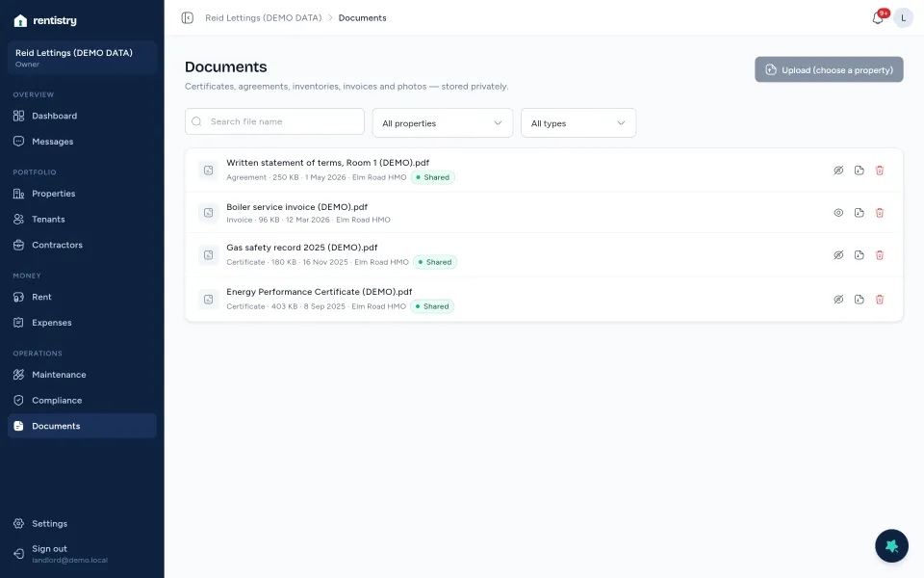Open Settings in sidebar

point(82,524)
